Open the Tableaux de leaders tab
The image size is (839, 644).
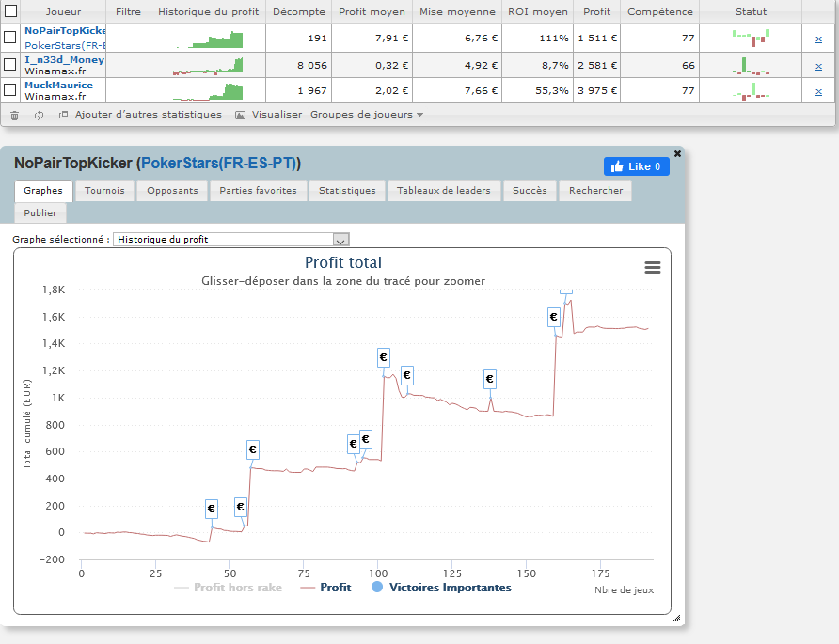coord(444,191)
